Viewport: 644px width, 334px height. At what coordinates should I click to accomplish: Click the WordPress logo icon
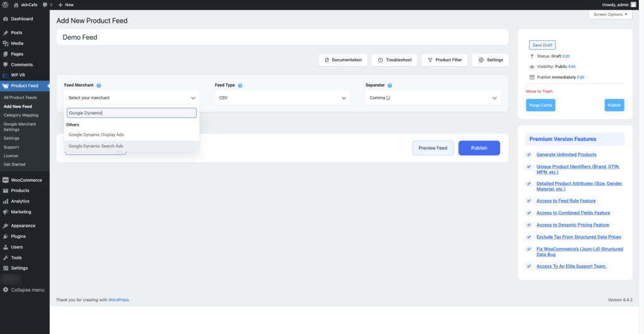coord(5,5)
